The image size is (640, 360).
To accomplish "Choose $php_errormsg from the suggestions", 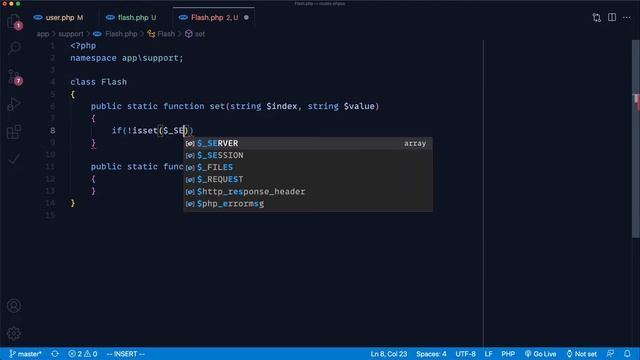I will pos(308,204).
